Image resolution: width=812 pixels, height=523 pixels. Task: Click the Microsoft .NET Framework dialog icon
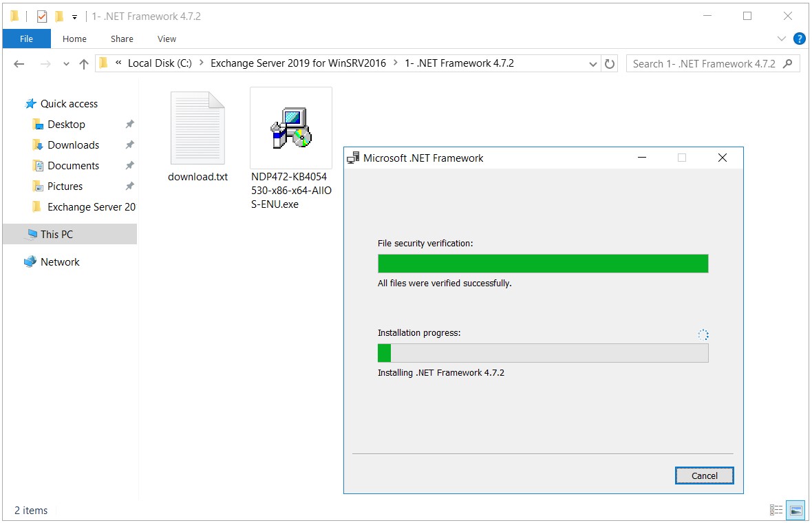353,158
